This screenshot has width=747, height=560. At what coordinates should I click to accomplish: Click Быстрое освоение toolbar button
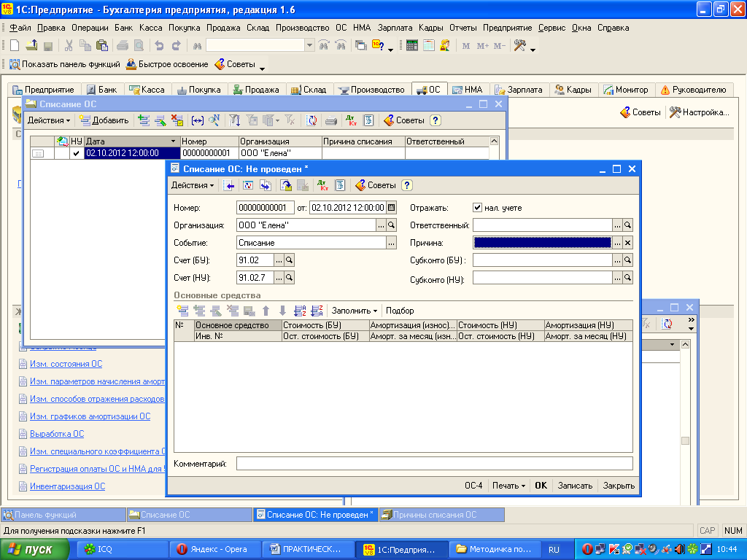click(167, 64)
